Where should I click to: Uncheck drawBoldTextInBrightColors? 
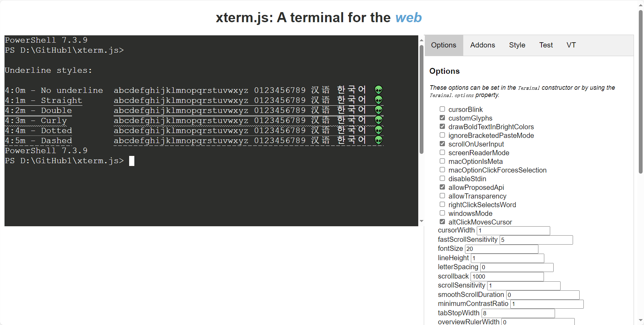click(x=442, y=126)
